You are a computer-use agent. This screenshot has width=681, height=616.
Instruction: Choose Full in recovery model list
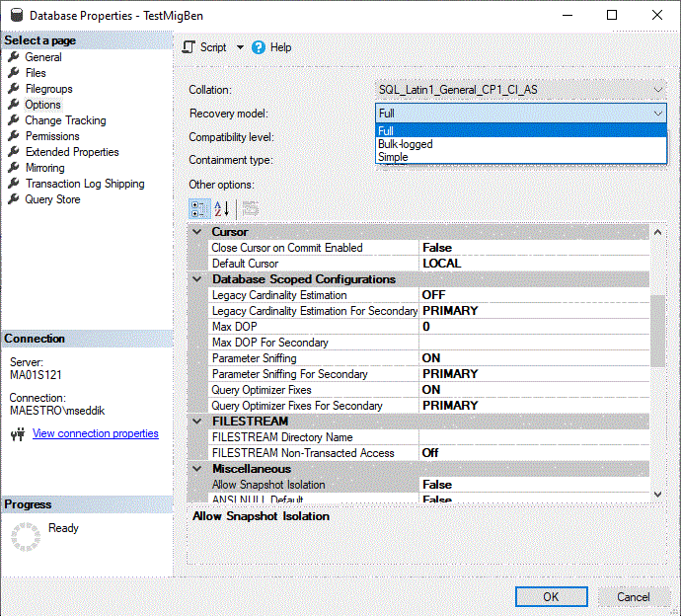point(521,130)
